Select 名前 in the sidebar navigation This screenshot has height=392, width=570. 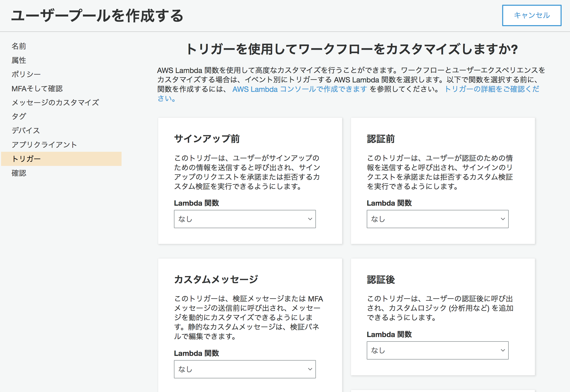19,46
